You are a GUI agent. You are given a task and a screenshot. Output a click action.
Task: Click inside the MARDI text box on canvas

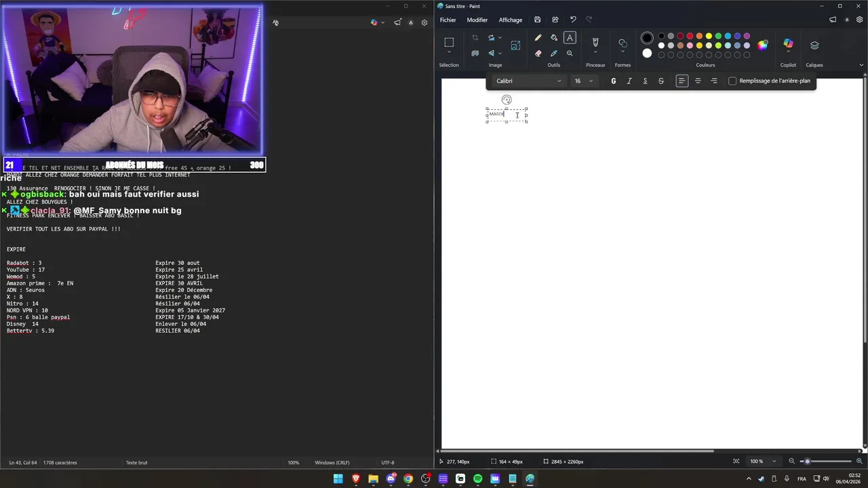click(x=507, y=115)
